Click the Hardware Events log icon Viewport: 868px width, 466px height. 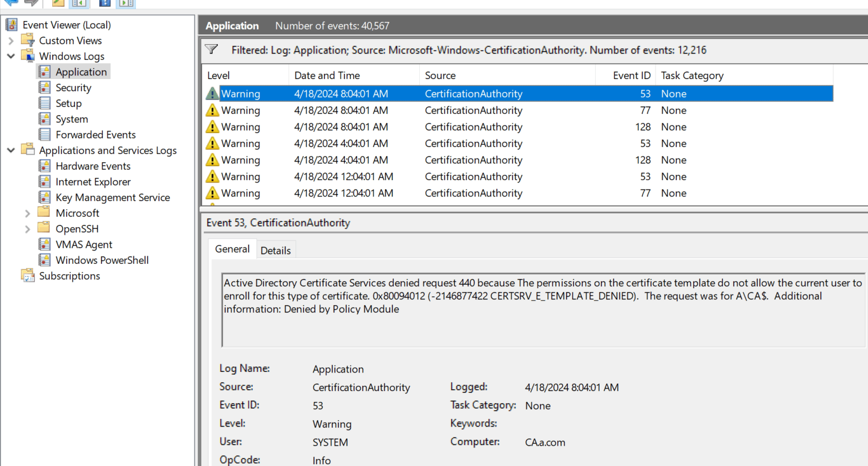[x=44, y=166]
